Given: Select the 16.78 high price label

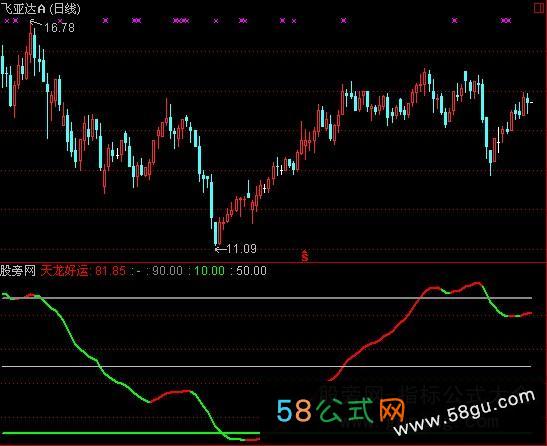Looking at the screenshot, I should coord(59,28).
